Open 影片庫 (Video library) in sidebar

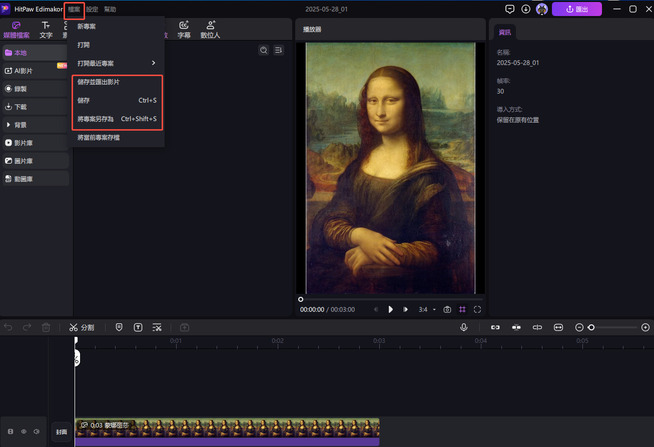35,143
